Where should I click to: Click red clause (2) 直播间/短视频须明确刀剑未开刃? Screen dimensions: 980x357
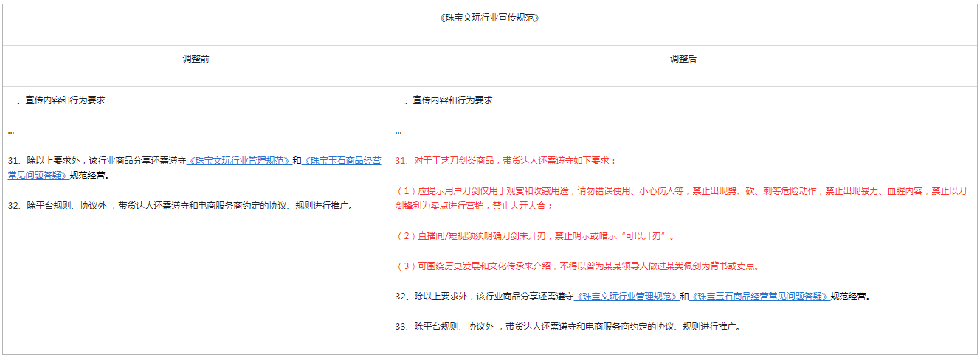click(536, 236)
